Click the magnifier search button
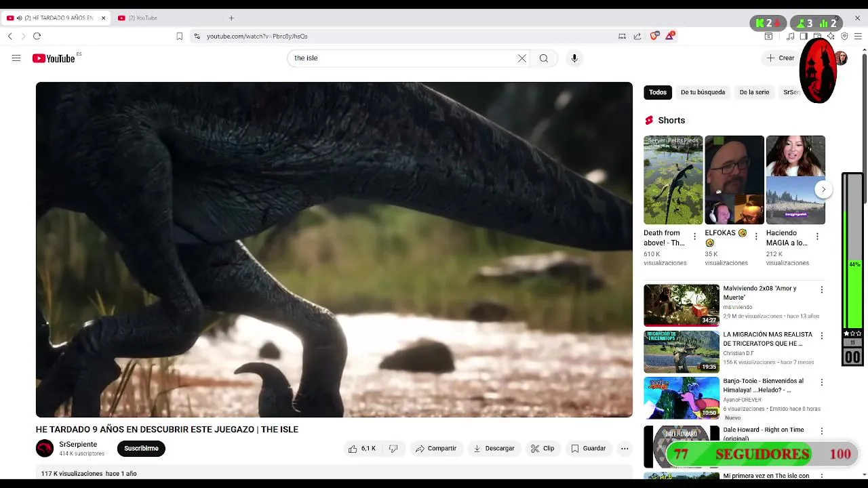This screenshot has height=488, width=868. point(544,58)
